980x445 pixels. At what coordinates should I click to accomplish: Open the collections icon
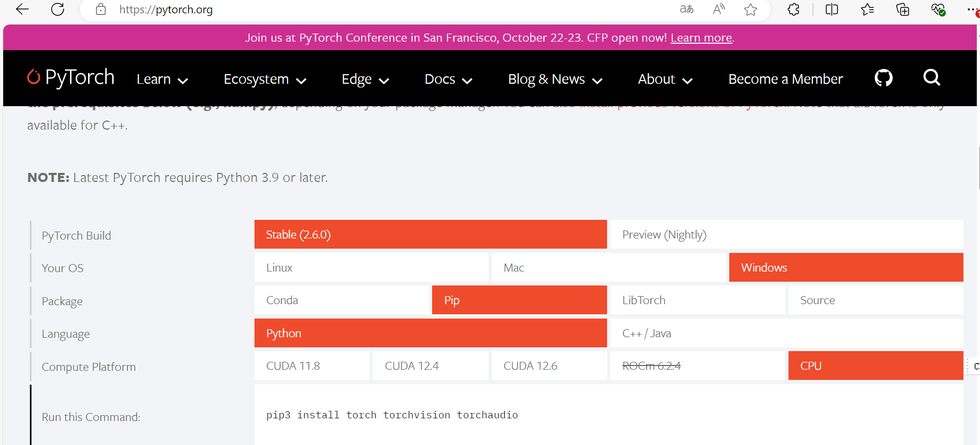click(903, 9)
